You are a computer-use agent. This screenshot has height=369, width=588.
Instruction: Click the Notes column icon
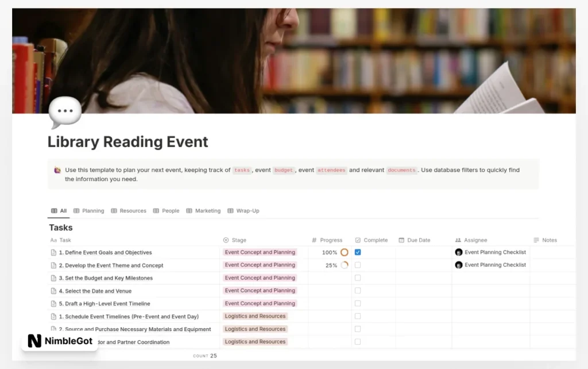point(537,240)
